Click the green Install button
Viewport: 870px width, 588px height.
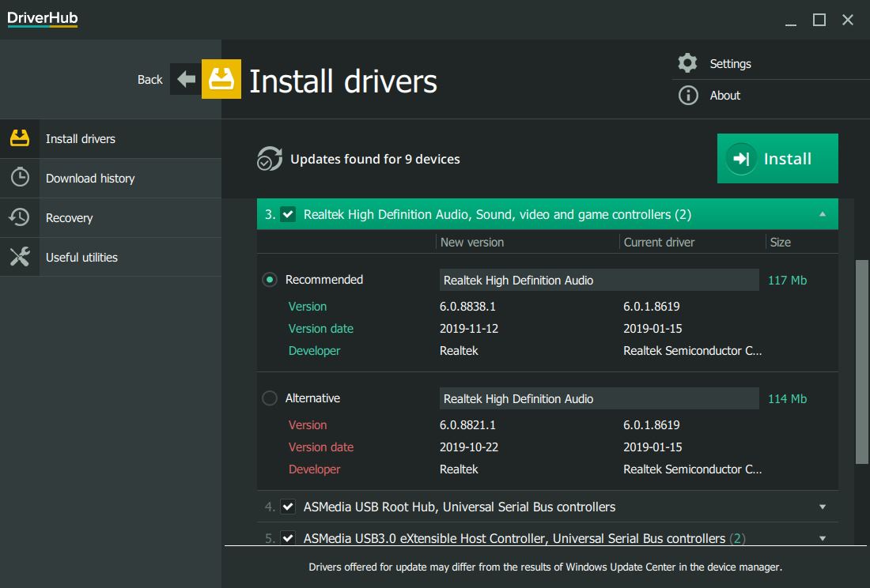(x=777, y=159)
